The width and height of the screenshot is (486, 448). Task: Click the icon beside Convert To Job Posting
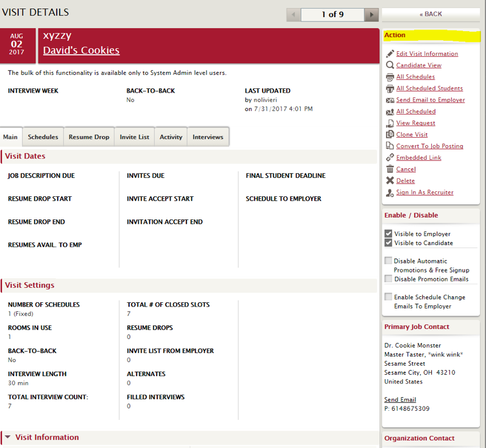pos(390,146)
